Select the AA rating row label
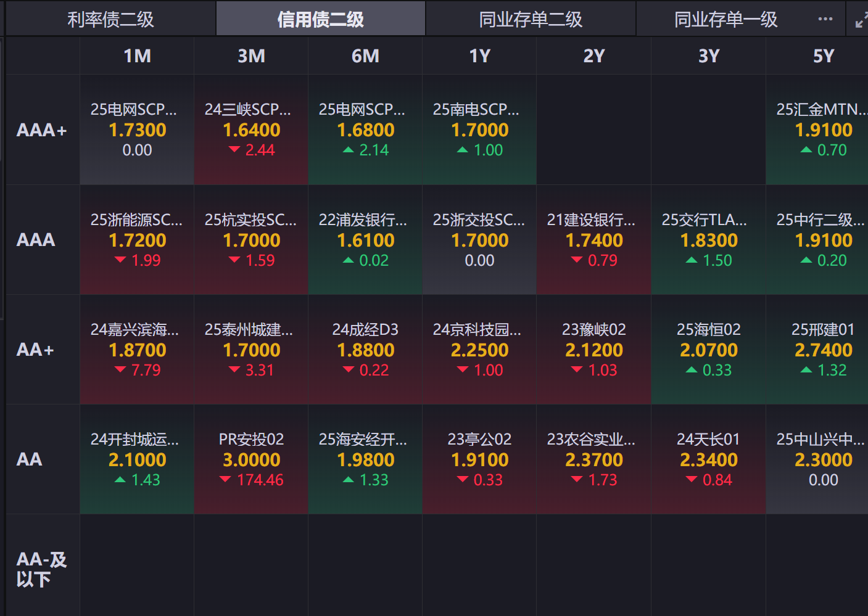Screen dimensions: 868x616 coord(43,459)
